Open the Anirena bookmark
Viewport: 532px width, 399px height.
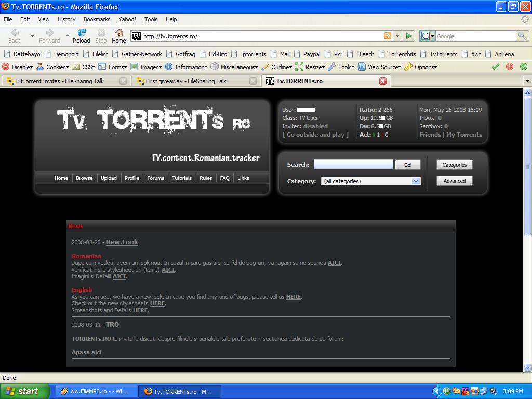point(500,54)
